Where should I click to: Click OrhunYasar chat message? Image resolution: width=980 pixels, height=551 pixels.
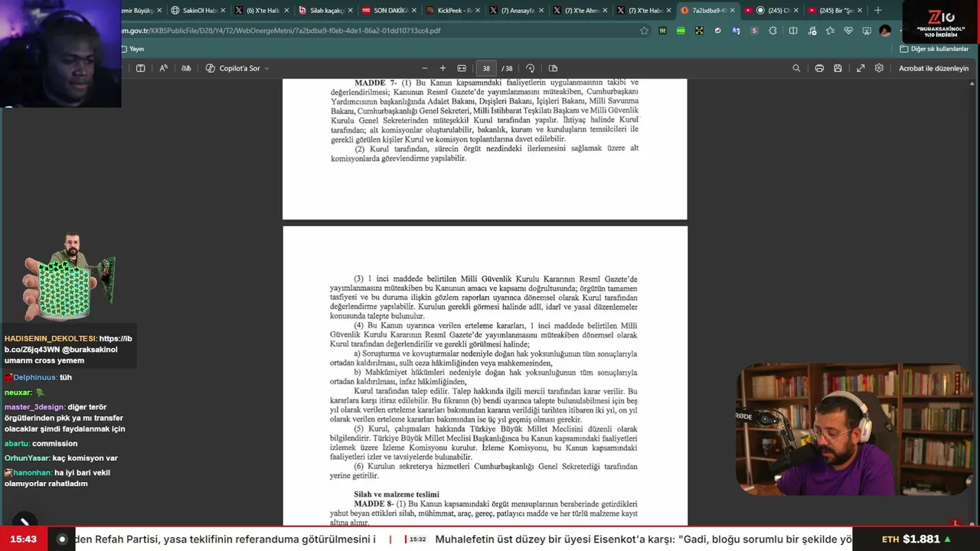tap(61, 458)
